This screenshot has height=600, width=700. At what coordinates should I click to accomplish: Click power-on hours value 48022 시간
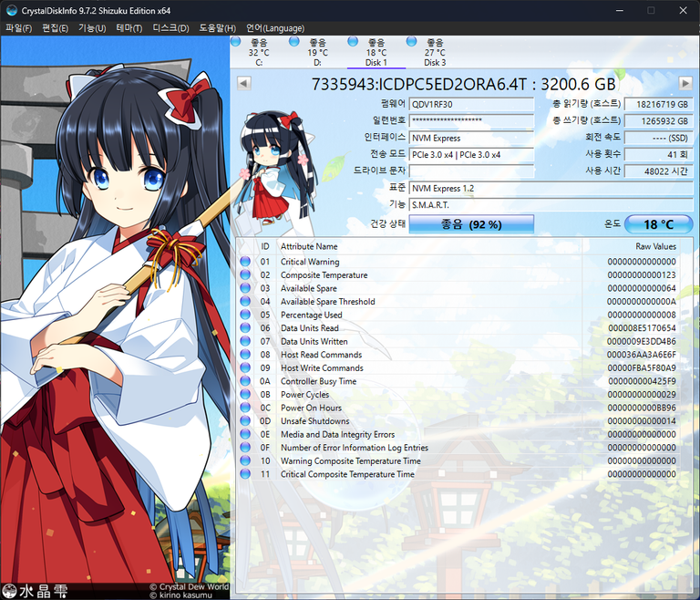(658, 171)
